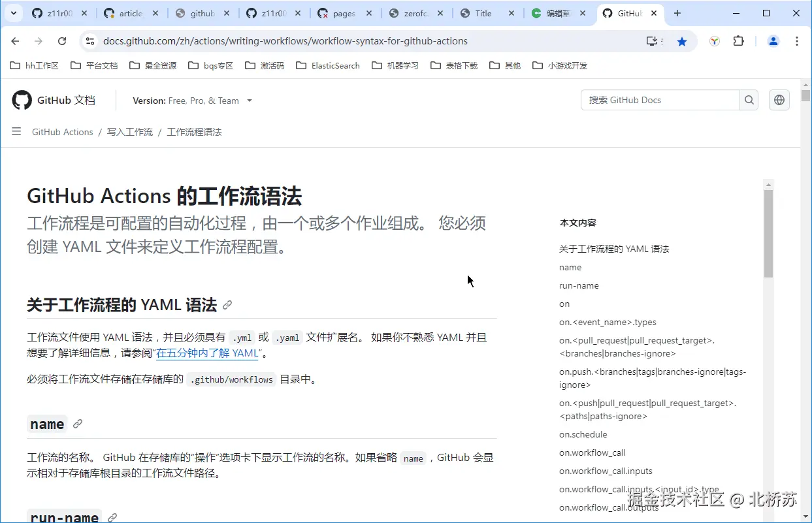Open the 在五分钟内了解 YAML link
The image size is (812, 523).
pos(207,353)
